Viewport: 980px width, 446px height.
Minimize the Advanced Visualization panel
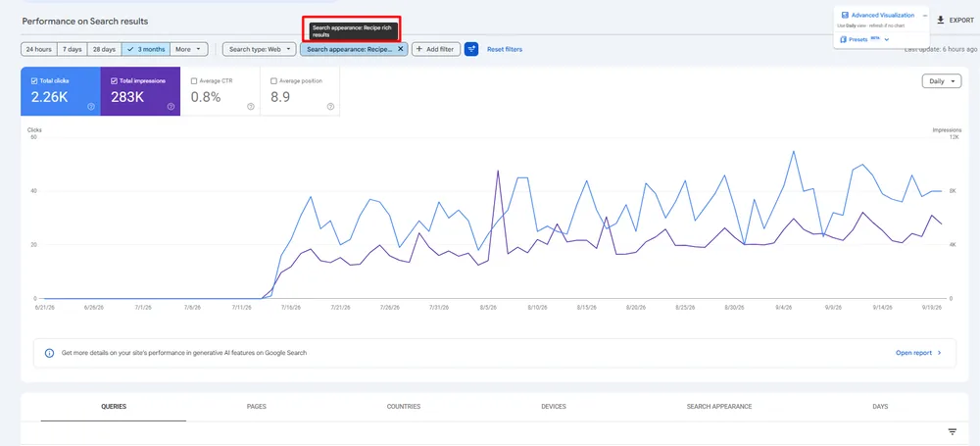pos(925,15)
